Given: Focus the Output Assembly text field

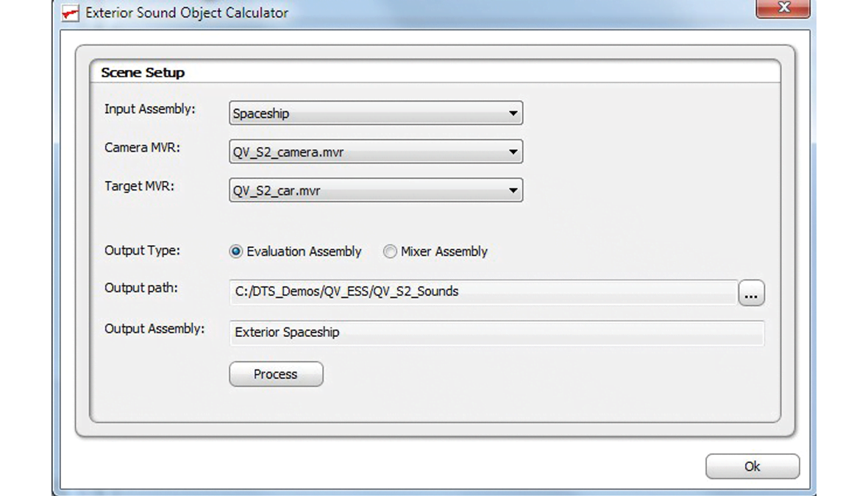Looking at the screenshot, I should 496,333.
